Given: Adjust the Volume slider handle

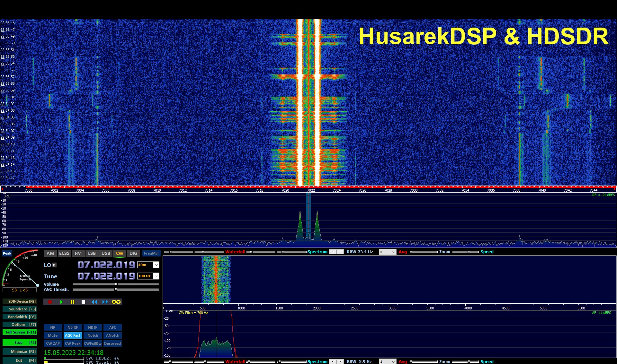Looking at the screenshot, I should coord(116,284).
